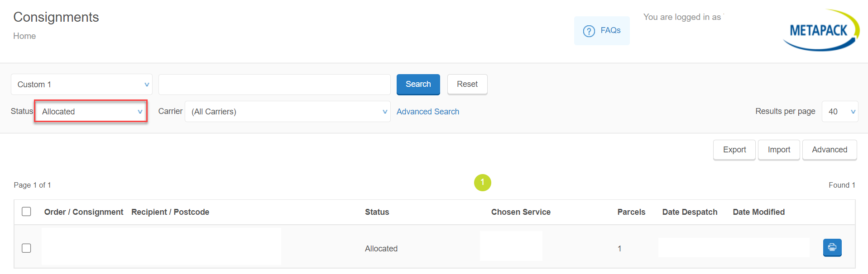Change Results per page dropdown value 40

point(840,112)
